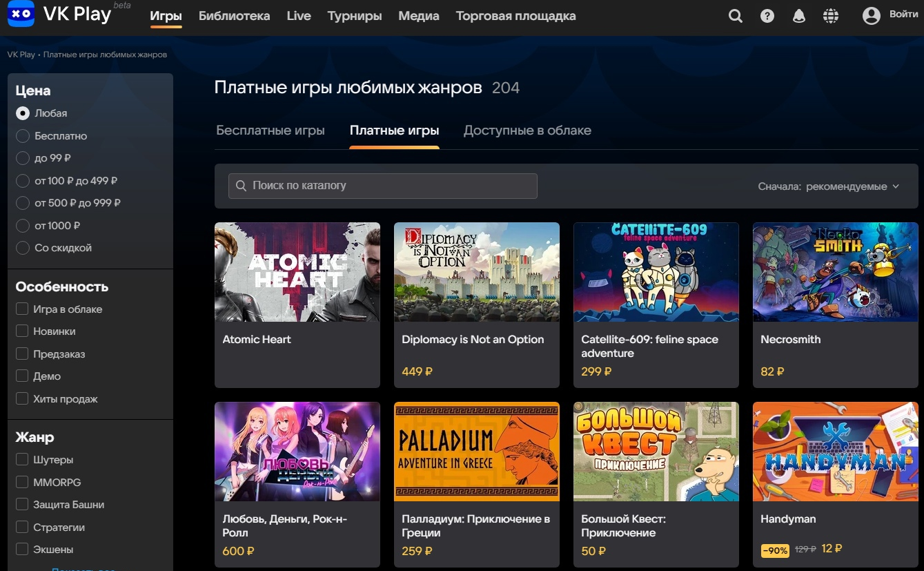This screenshot has height=571, width=924.
Task: Click the user avatar icon next to Войти
Action: [x=872, y=15]
